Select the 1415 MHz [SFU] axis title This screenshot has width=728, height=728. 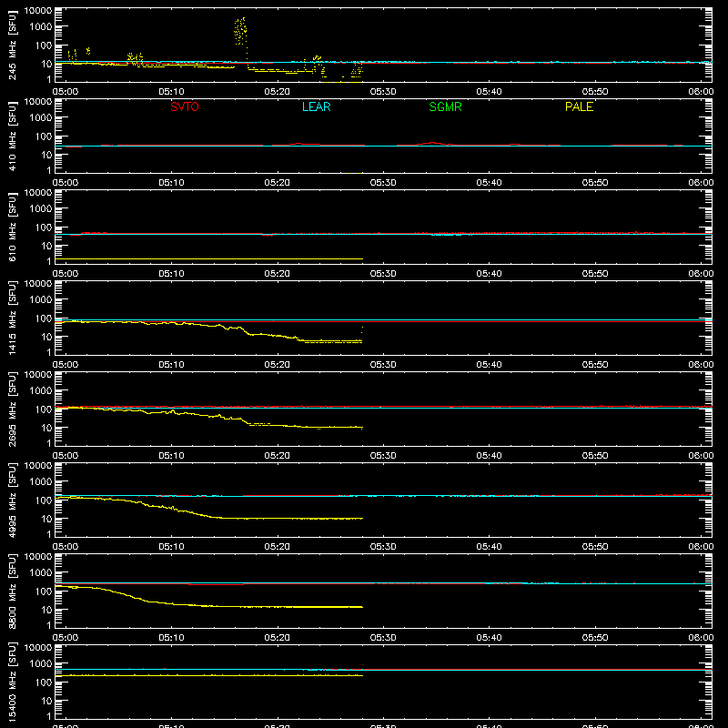pos(13,318)
